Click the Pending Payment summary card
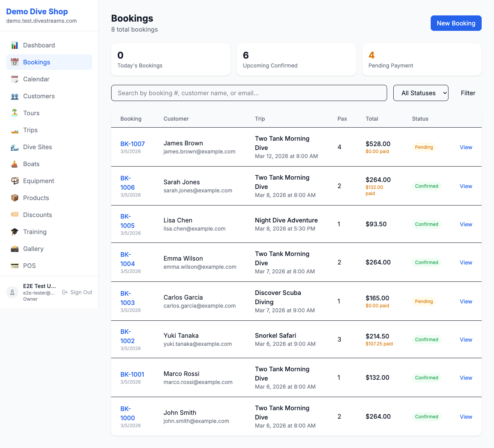The height and width of the screenshot is (448, 494). (x=421, y=59)
